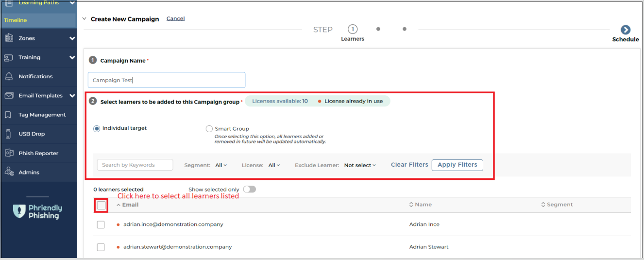Click the Admins people icon
The height and width of the screenshot is (260, 644).
pyautogui.click(x=9, y=172)
